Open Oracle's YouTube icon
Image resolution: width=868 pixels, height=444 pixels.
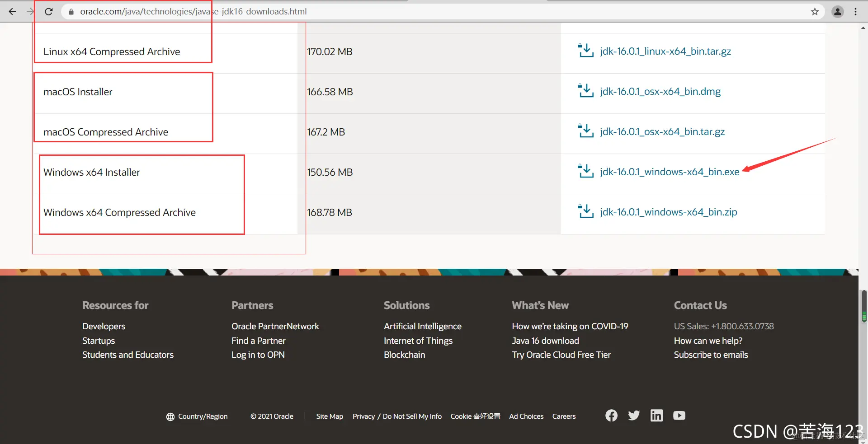click(x=679, y=416)
